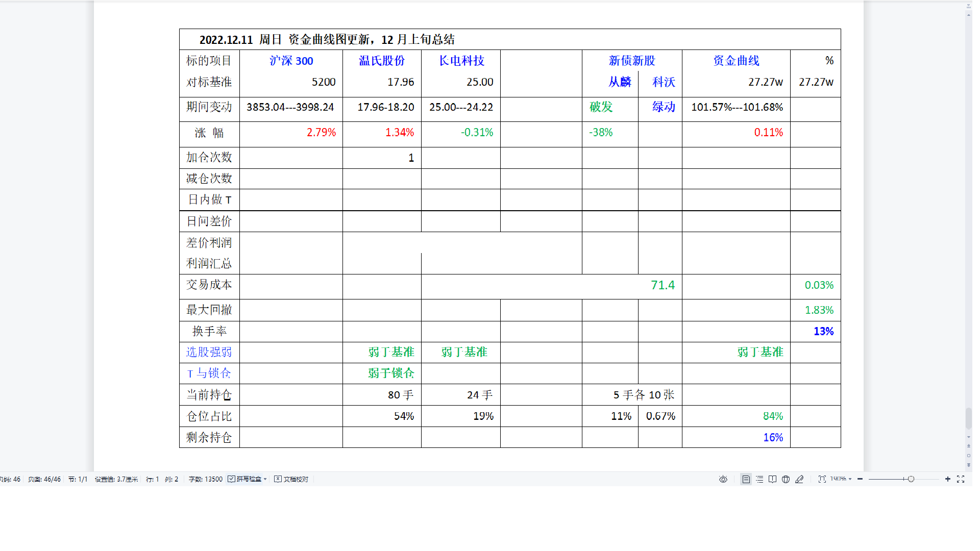Click the T 与锁仓 row label
This screenshot has height=551, width=980.
209,373
